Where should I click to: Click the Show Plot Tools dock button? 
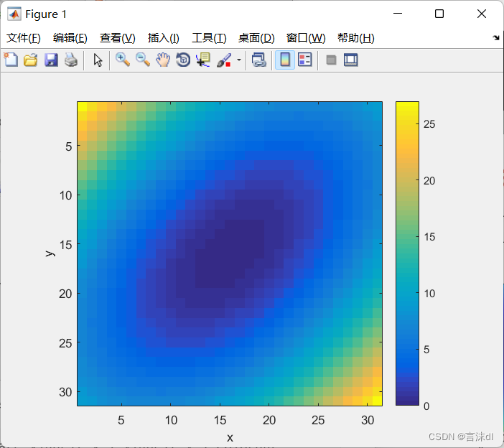(350, 60)
